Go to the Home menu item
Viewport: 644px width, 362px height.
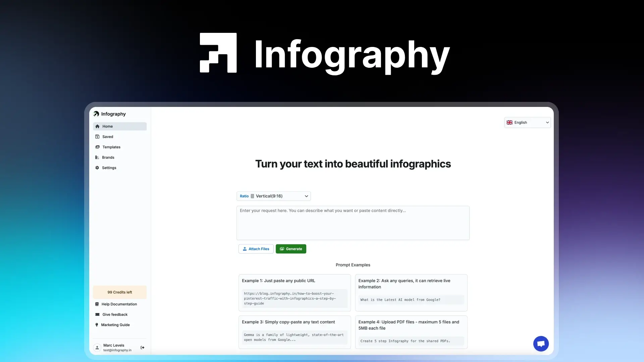119,126
